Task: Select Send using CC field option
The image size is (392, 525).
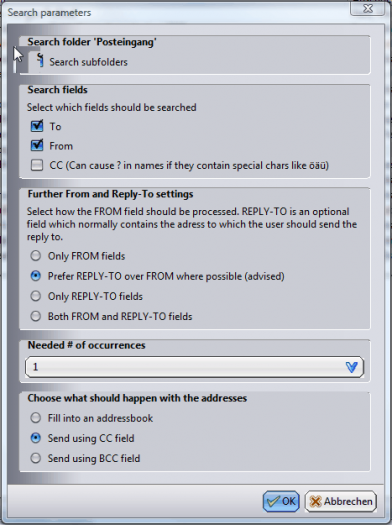Action: (36, 438)
